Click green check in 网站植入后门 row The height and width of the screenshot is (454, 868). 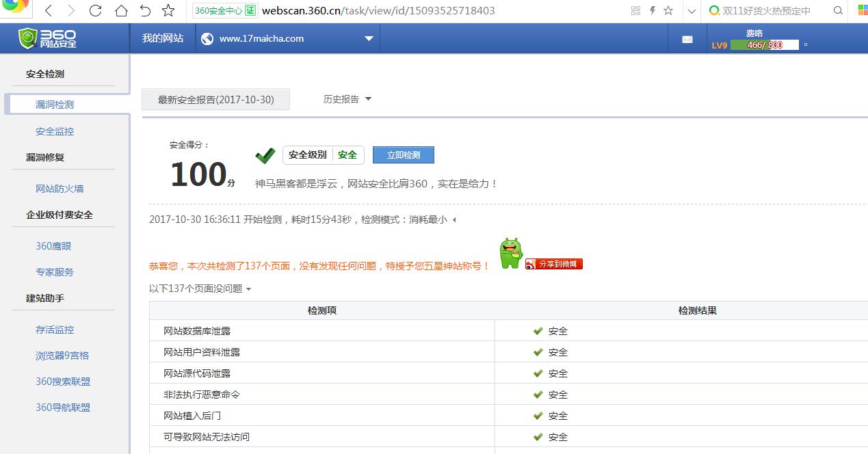click(538, 416)
